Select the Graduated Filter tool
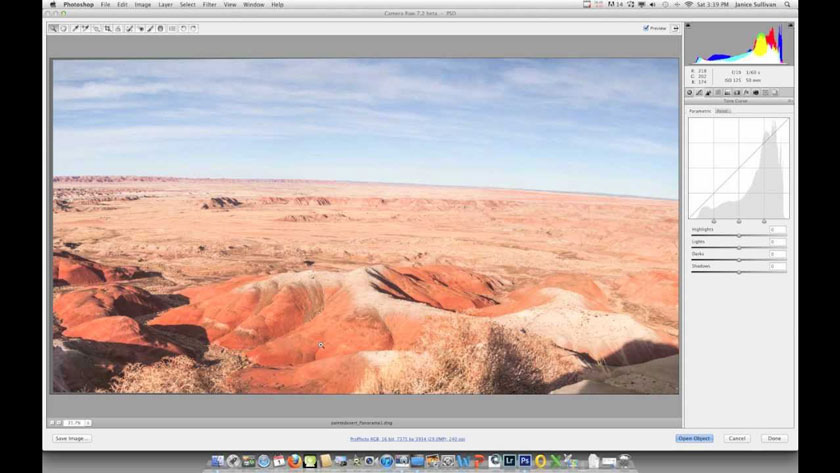The width and height of the screenshot is (840, 473). [160, 28]
